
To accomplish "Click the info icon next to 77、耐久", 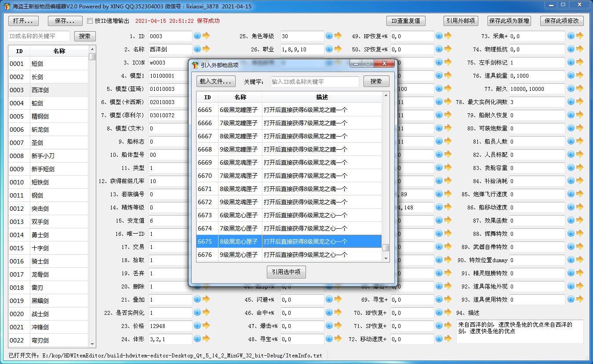I will click(571, 89).
